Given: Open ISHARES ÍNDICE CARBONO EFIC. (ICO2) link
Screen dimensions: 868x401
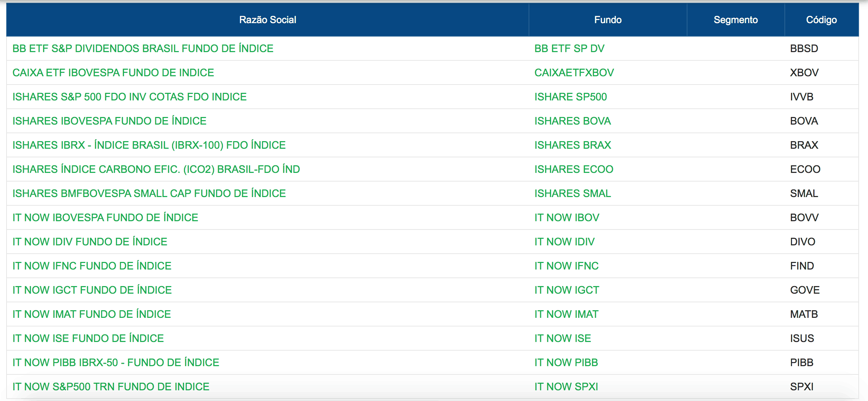Looking at the screenshot, I should pyautogui.click(x=156, y=169).
